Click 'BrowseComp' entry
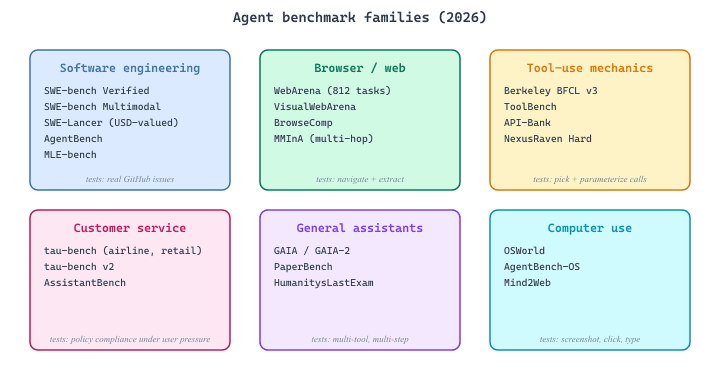This screenshot has height=380, width=720. coord(303,123)
